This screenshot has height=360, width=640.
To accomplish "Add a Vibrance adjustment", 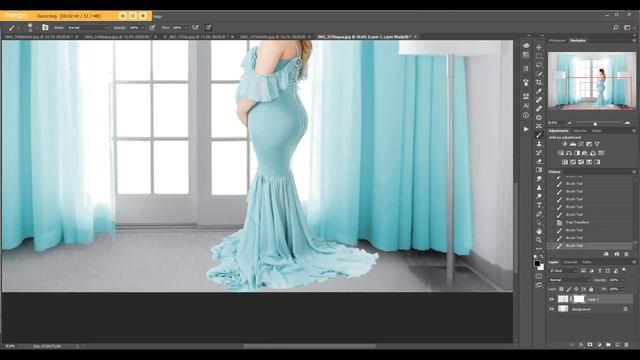I will click(x=597, y=144).
